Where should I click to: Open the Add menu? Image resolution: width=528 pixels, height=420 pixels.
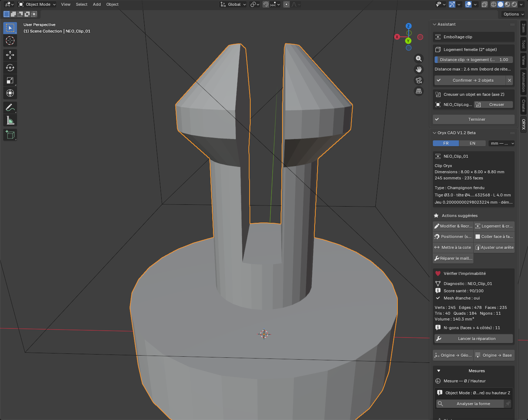pos(97,4)
